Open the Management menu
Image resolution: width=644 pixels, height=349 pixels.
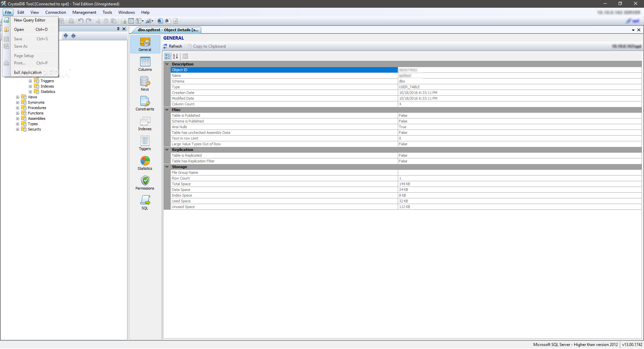click(84, 12)
